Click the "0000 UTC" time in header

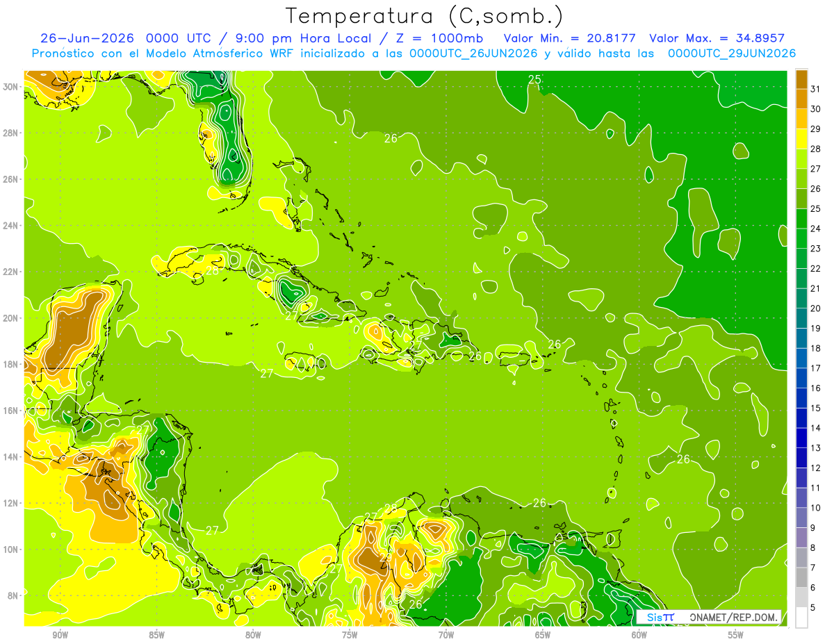tap(179, 38)
